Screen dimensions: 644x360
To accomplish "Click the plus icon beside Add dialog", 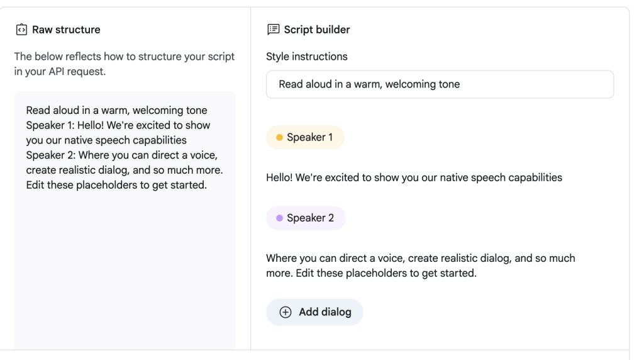I will [x=286, y=312].
